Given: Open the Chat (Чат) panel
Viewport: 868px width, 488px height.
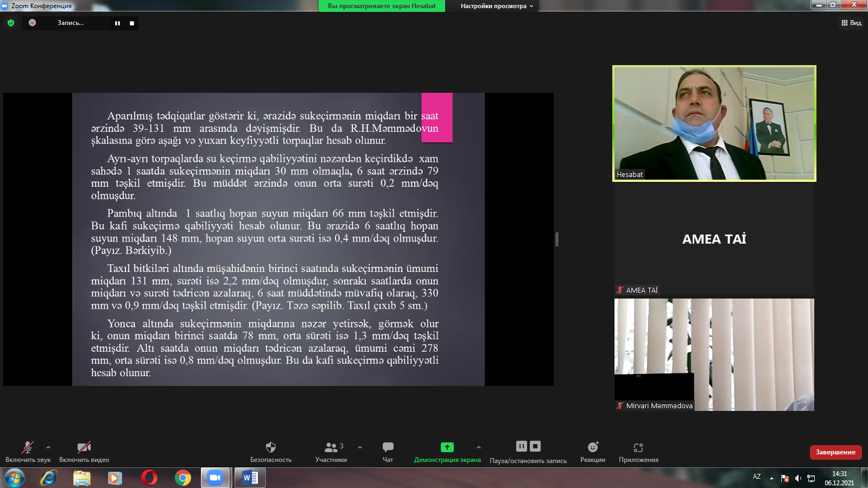Looking at the screenshot, I should point(388,447).
